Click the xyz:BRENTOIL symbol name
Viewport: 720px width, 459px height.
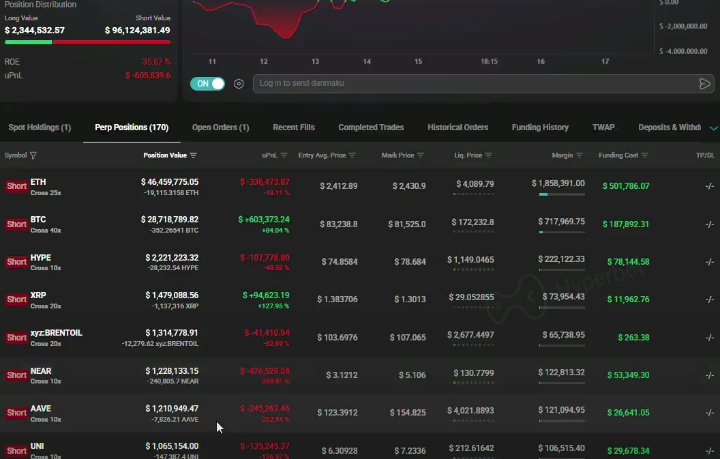coord(56,333)
